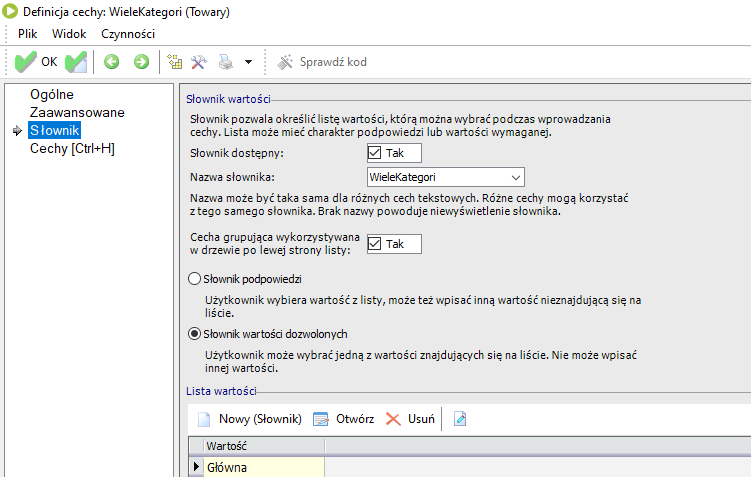Toggle the Cecha grupująca Tak checkbox
Screen dimensions: 751x477
(x=376, y=244)
